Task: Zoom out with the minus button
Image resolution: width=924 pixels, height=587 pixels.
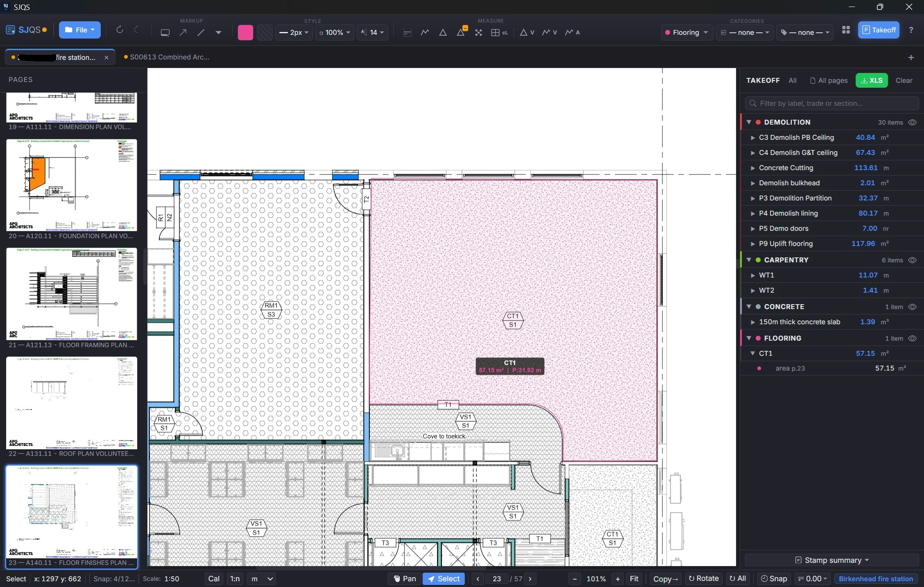Action: (575, 579)
